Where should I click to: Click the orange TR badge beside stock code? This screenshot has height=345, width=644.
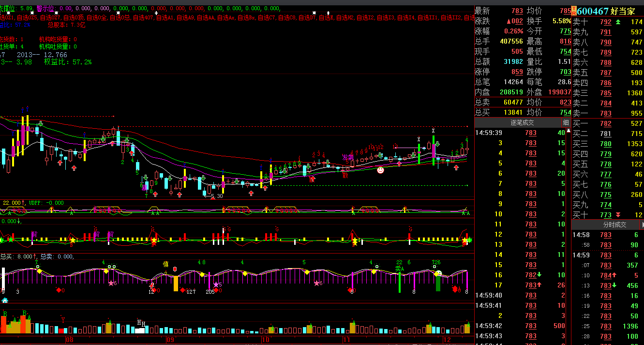tap(574, 11)
